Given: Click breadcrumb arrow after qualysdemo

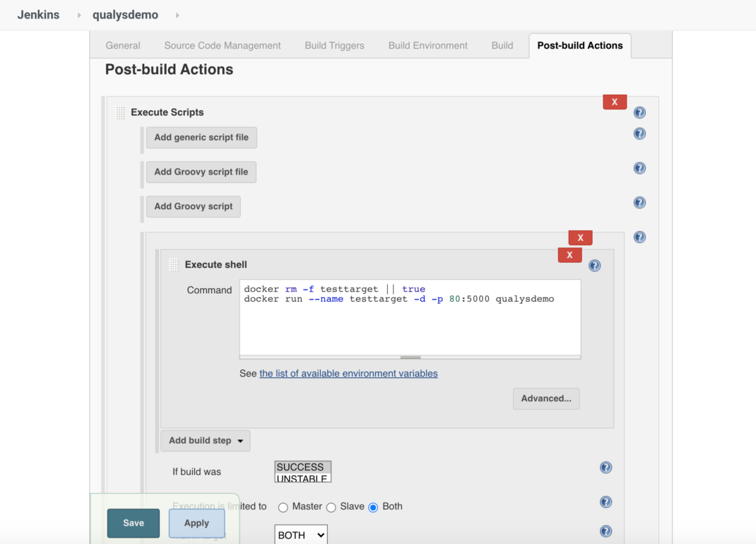Looking at the screenshot, I should (x=177, y=16).
